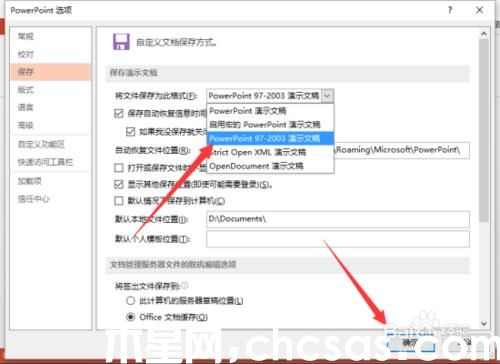Toggle 保存自动恢复信息时间 checkbox
The width and height of the screenshot is (500, 364).
[119, 113]
